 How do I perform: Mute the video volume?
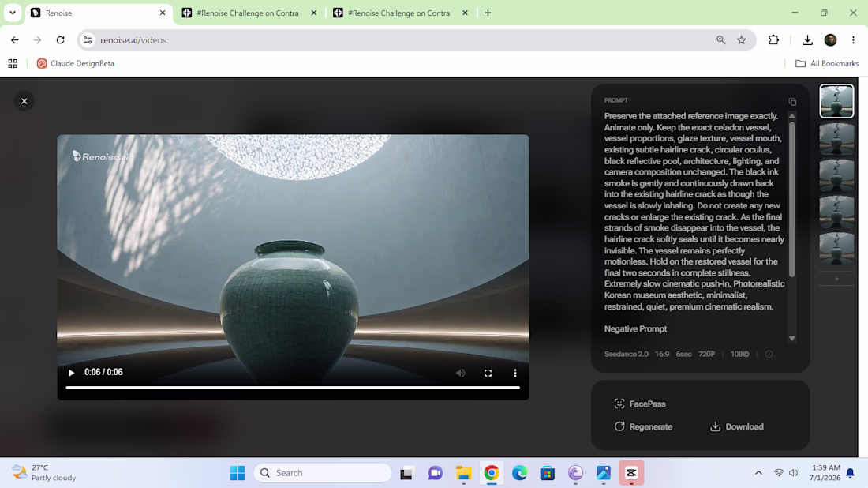(x=461, y=373)
